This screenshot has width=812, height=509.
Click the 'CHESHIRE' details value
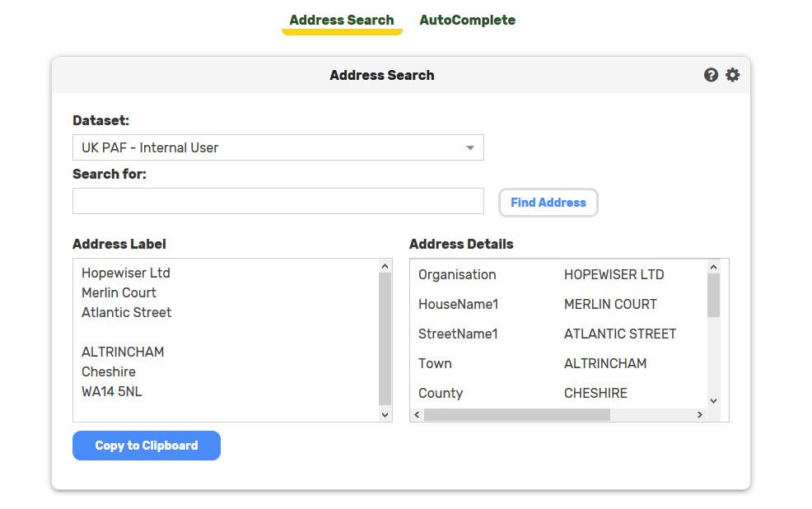(x=595, y=393)
